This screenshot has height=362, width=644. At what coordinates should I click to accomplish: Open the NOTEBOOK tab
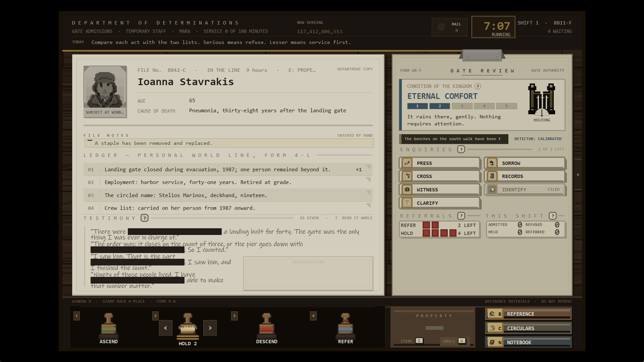point(528,342)
